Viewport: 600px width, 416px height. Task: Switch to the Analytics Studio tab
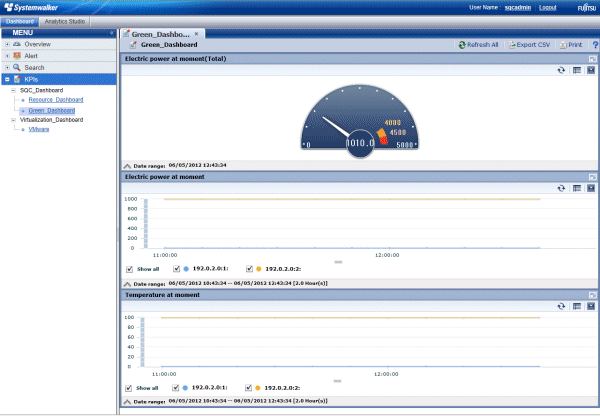point(65,21)
